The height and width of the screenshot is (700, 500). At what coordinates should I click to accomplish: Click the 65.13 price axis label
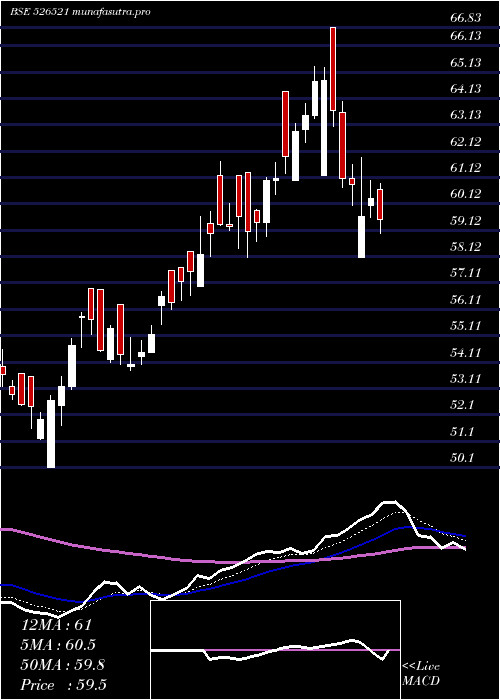(x=466, y=62)
